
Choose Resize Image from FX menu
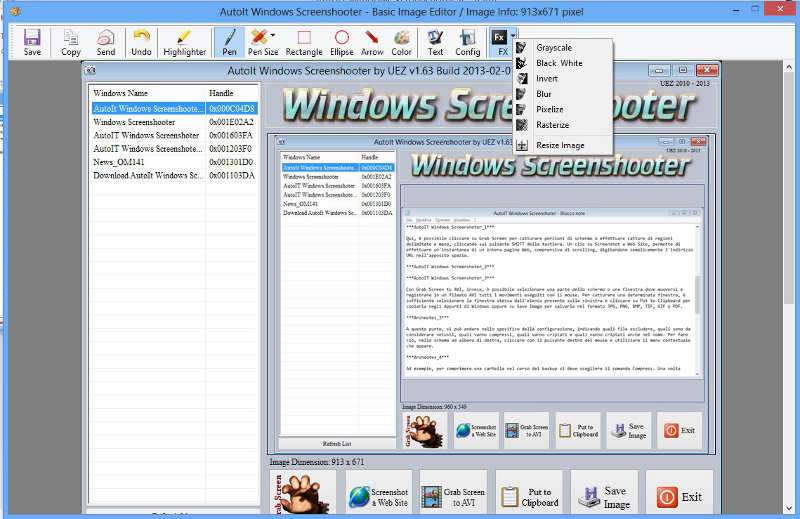click(x=562, y=145)
